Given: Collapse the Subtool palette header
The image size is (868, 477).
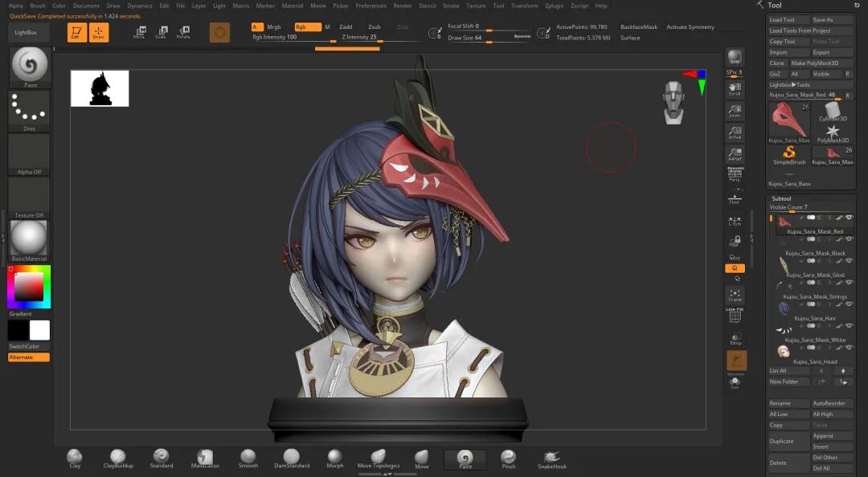Looking at the screenshot, I should (x=781, y=198).
